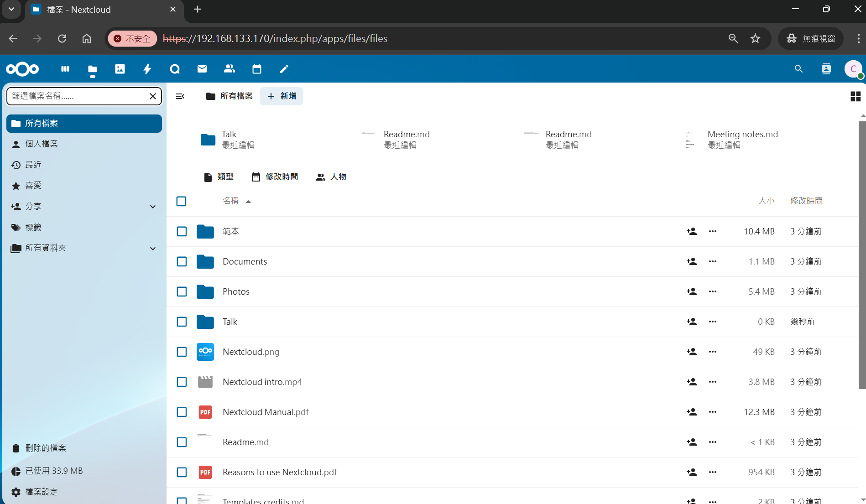The width and height of the screenshot is (866, 504).
Task: Click the 篩選檔案名稱 filter input field
Action: coord(78,96)
